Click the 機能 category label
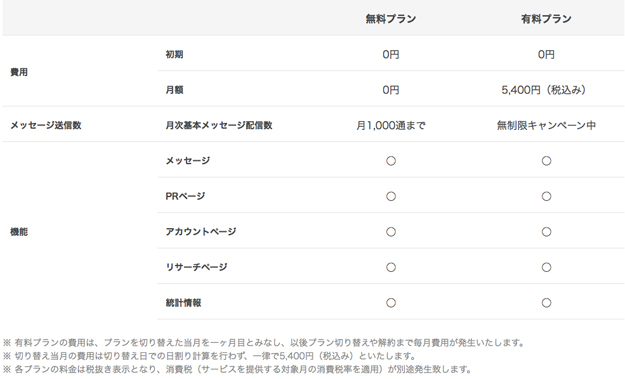 pos(19,232)
